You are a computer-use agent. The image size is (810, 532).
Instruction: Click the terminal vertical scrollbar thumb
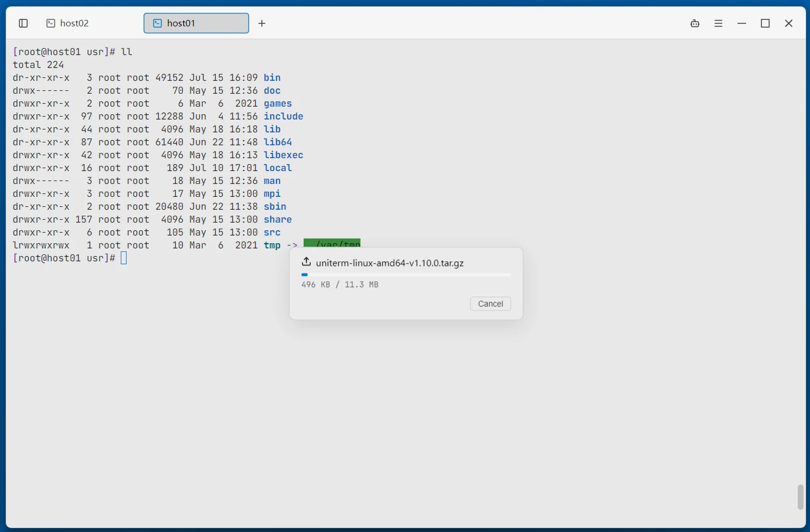tap(801, 497)
